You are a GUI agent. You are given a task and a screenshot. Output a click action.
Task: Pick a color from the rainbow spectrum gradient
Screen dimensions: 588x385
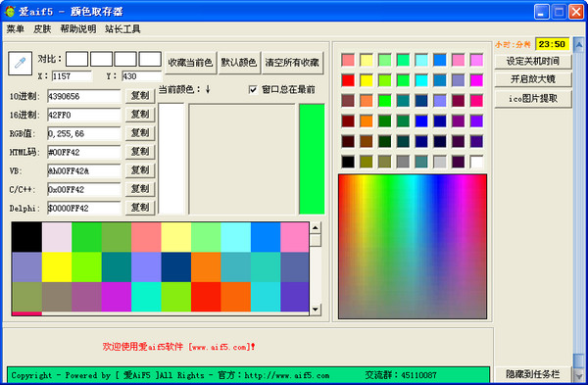(413, 246)
